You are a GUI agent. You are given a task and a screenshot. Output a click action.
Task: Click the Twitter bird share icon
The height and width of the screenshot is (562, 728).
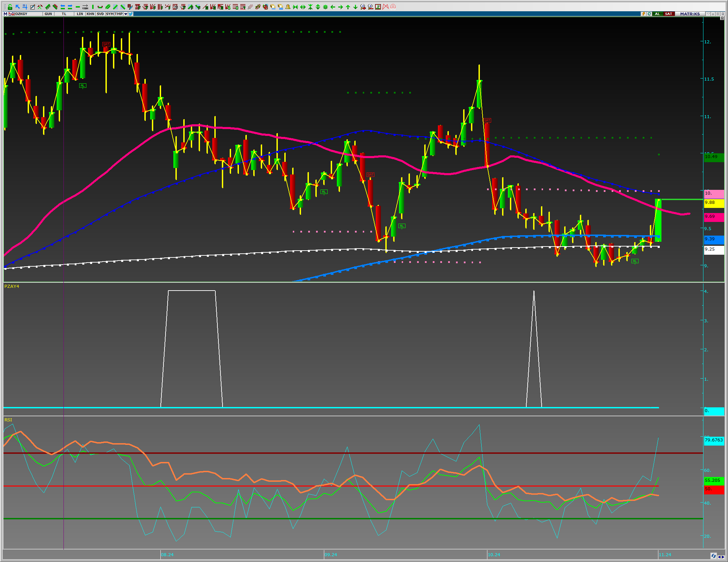tap(131, 14)
